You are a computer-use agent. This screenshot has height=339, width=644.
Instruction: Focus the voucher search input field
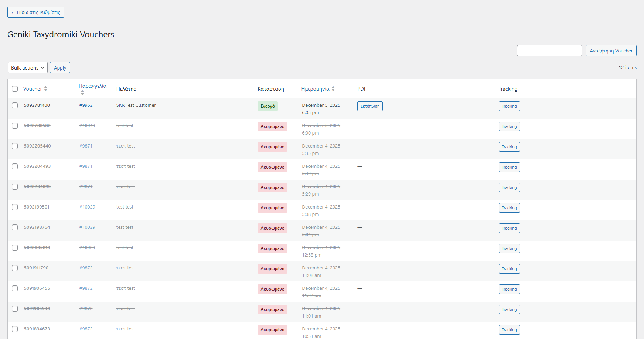pyautogui.click(x=549, y=51)
